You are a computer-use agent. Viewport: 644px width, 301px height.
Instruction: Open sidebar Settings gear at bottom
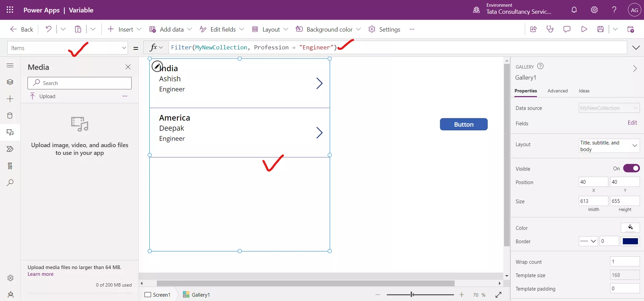(10, 278)
